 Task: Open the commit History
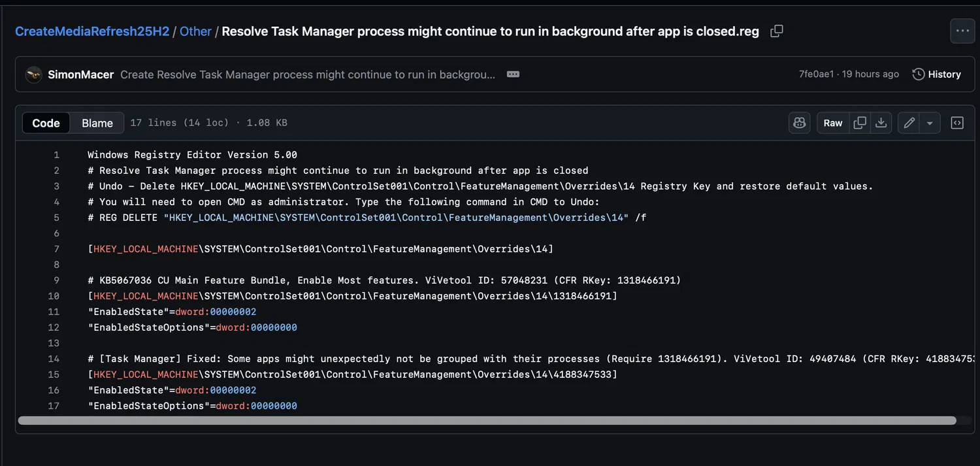[937, 75]
